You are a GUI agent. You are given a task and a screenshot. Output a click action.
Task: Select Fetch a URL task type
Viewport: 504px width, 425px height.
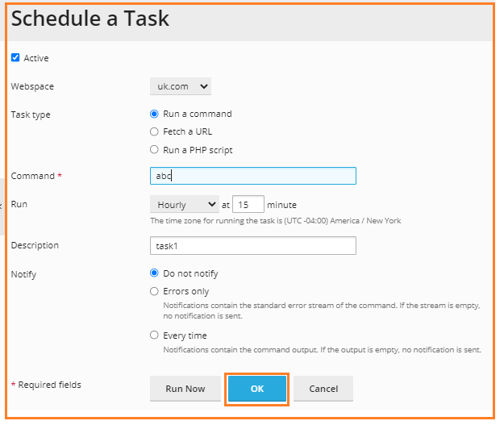pos(154,131)
